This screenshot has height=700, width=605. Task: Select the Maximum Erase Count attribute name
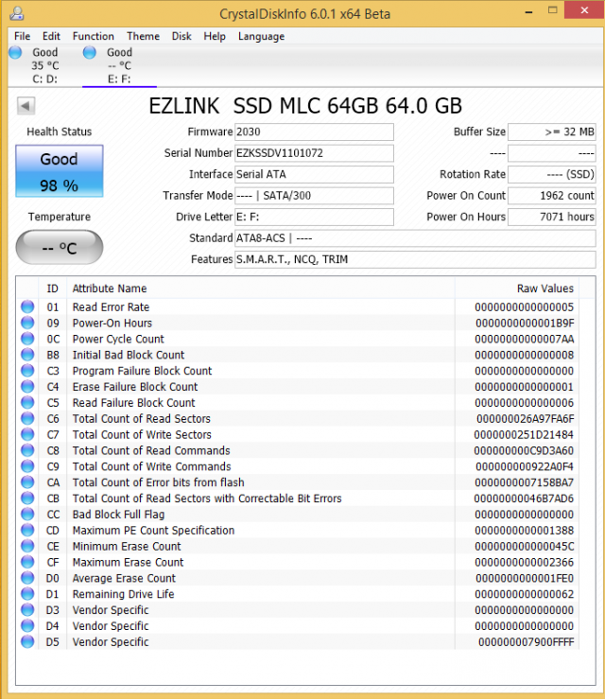click(x=128, y=562)
